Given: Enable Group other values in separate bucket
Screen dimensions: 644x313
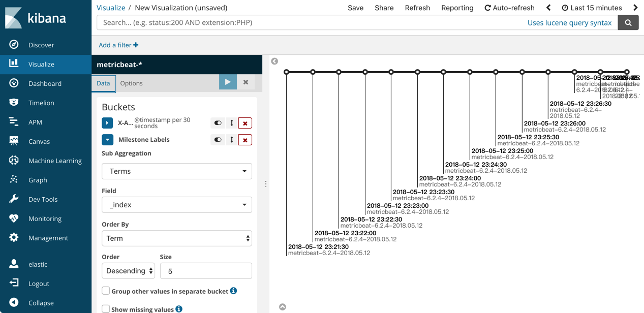Looking at the screenshot, I should 106,291.
